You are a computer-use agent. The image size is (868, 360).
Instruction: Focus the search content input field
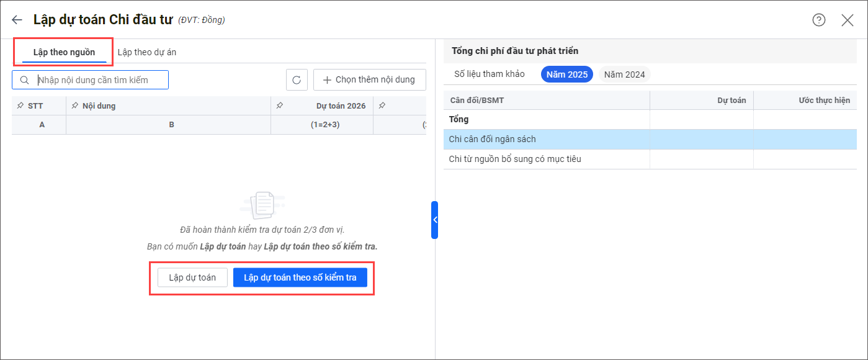point(99,80)
